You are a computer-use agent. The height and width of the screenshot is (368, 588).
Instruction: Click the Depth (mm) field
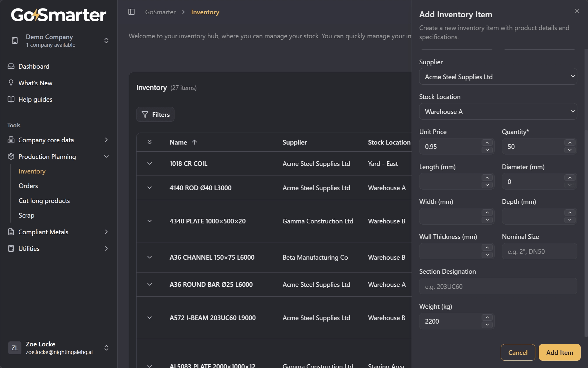tap(533, 216)
